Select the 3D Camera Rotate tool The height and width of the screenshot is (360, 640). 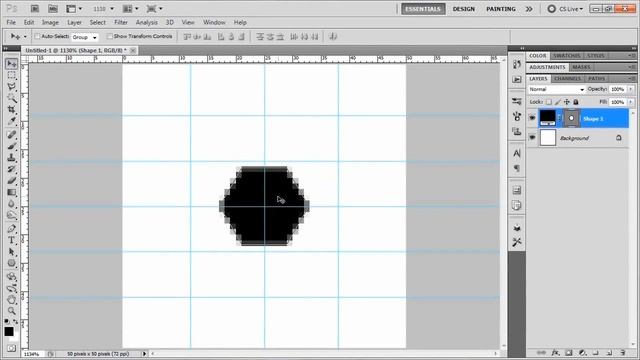pos(11,288)
